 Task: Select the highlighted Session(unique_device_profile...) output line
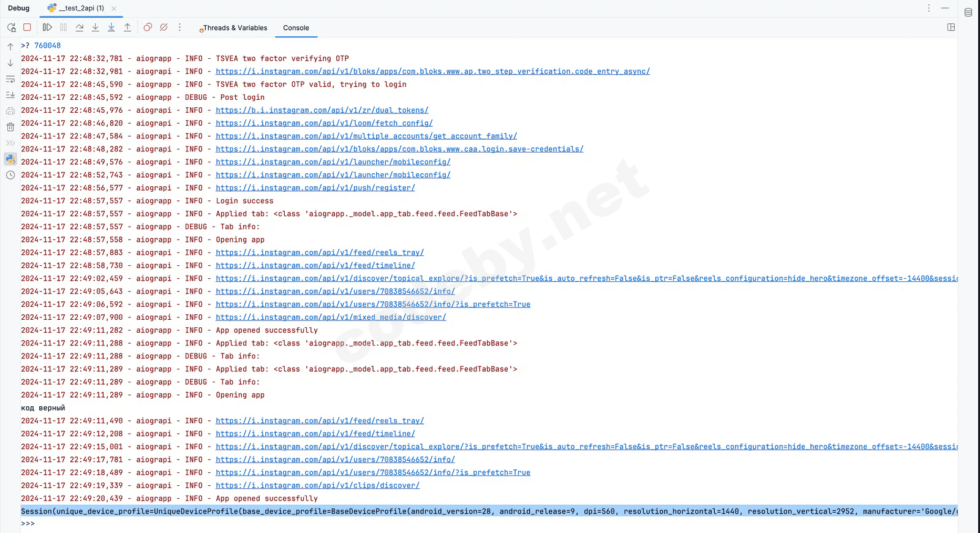pos(489,511)
